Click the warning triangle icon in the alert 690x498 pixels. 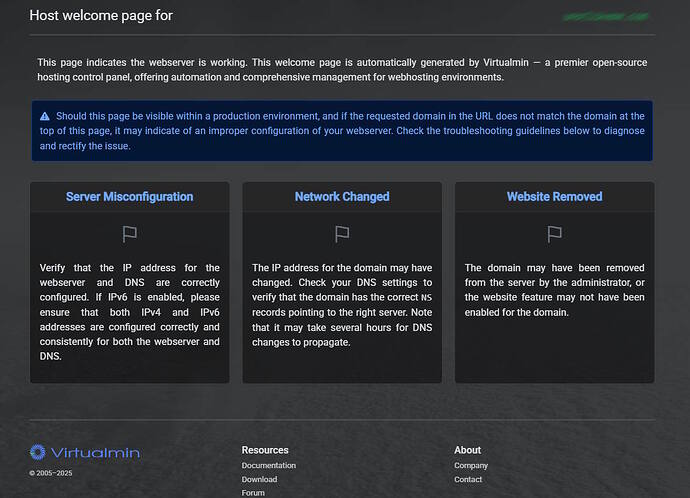point(46,116)
